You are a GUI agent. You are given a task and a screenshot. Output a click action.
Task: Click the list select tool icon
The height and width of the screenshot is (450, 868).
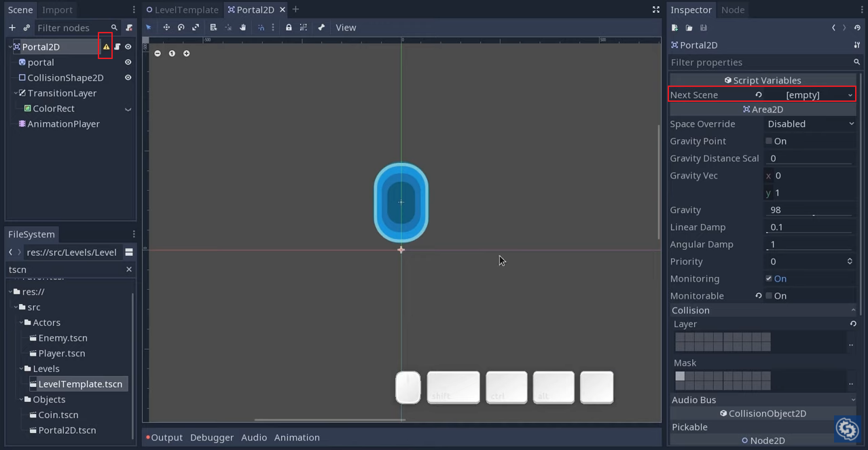213,28
